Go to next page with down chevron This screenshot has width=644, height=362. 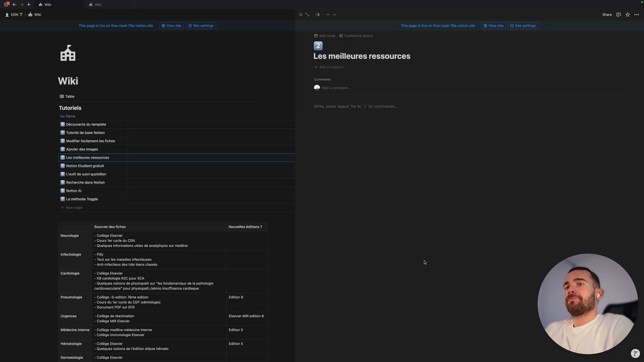pos(335,15)
